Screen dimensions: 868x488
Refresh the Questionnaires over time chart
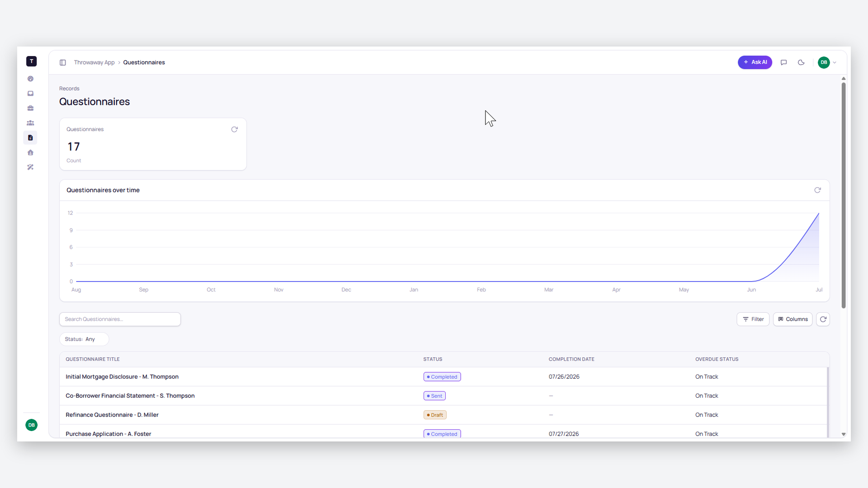coord(817,190)
